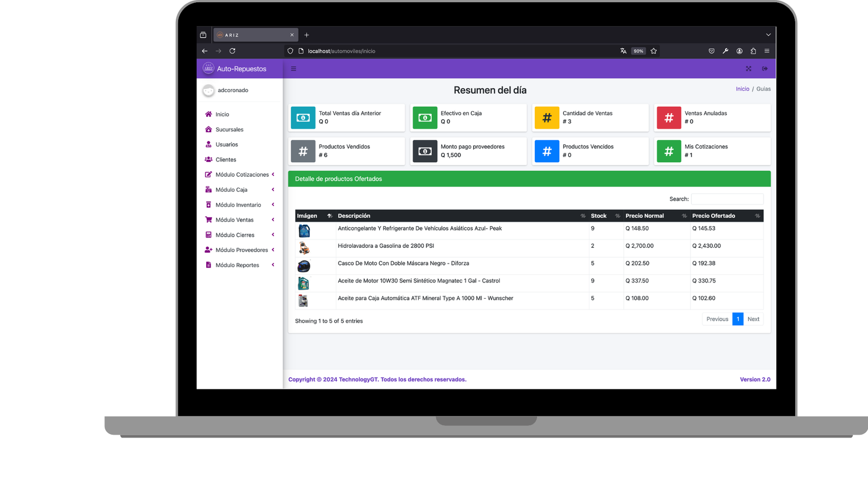Click the fullscreen expand icon in purple header
The width and height of the screenshot is (868, 488).
pos(749,69)
